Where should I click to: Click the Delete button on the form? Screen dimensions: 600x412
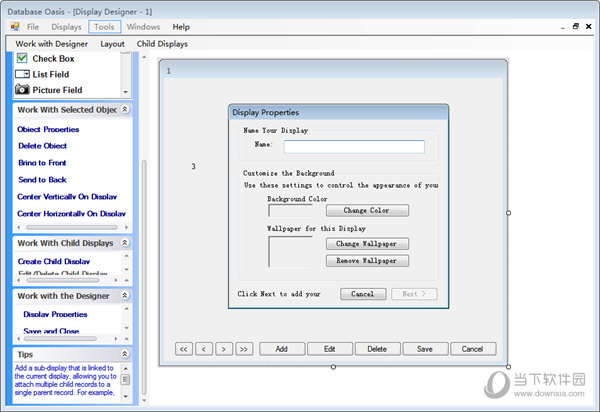[x=377, y=349]
